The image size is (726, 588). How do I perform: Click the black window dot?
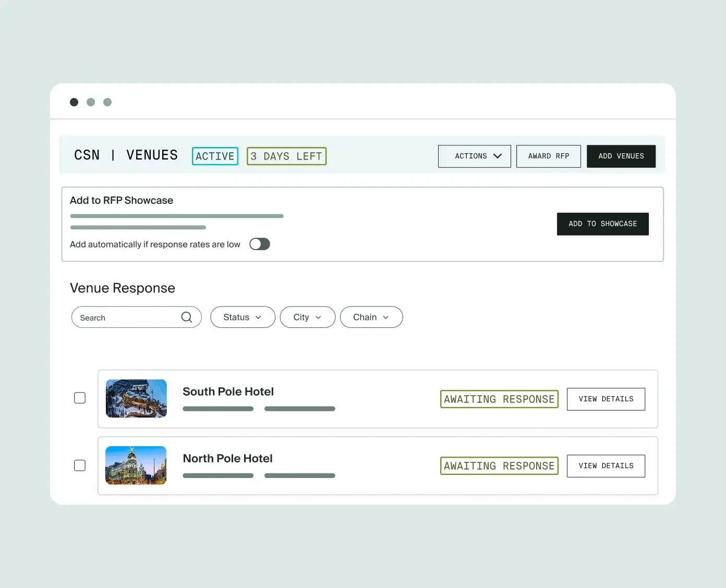click(x=74, y=102)
